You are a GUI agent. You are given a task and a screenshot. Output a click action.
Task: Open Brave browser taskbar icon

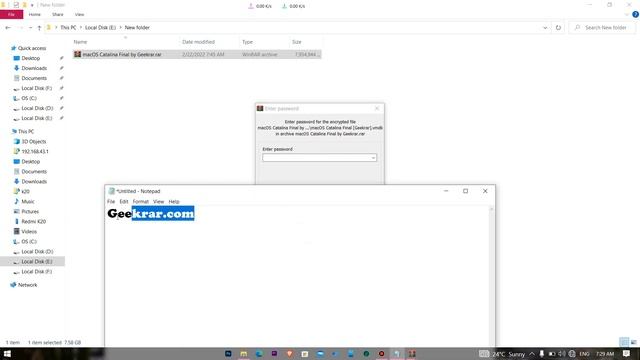pos(289,354)
